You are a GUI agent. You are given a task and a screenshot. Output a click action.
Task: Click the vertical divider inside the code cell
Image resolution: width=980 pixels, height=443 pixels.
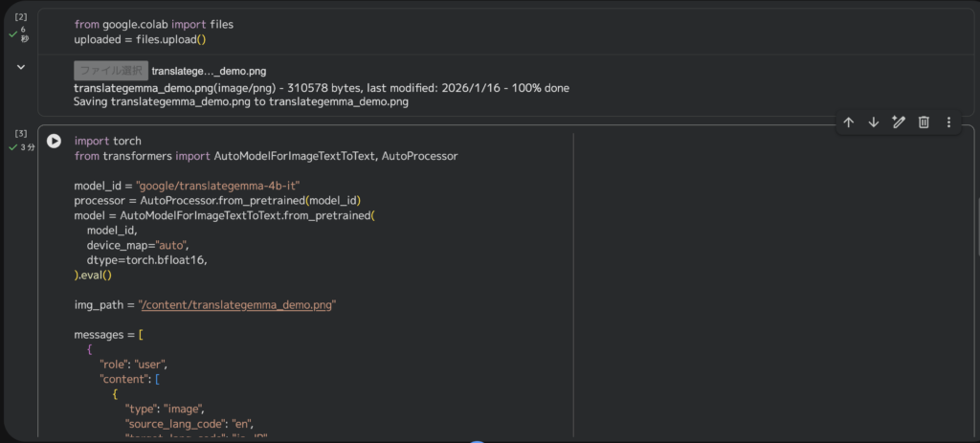572,287
